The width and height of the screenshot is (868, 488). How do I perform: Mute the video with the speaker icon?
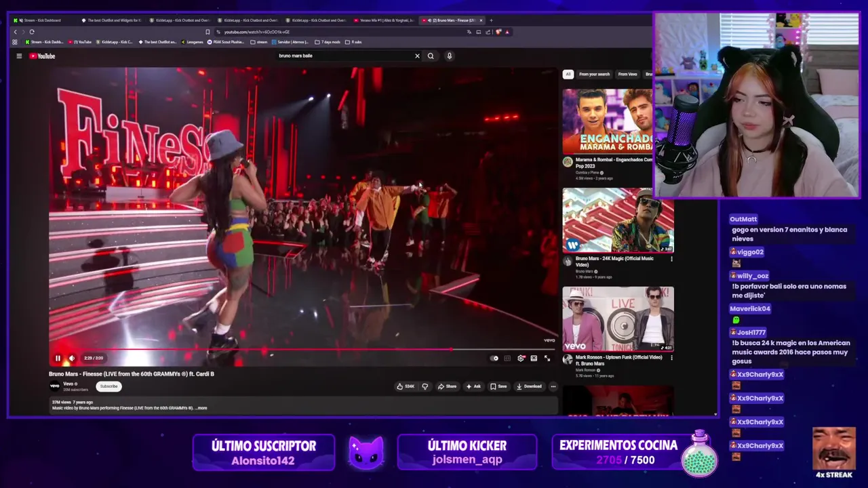pyautogui.click(x=72, y=358)
